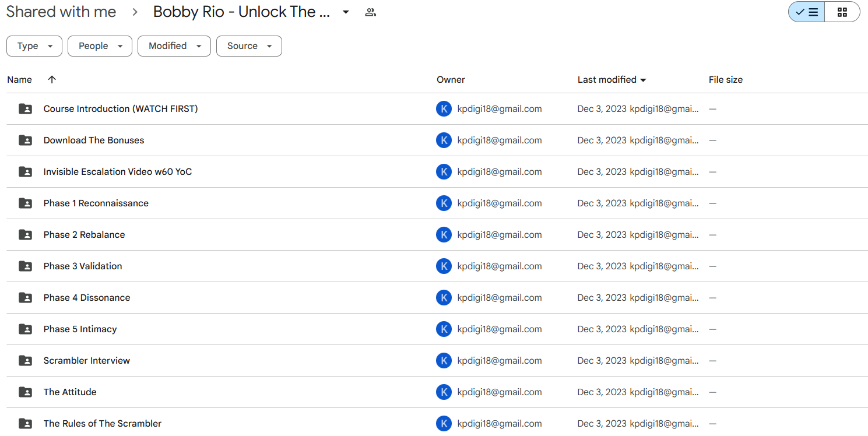
Task: Click the modified date in Phase 4 Dissonance row
Action: pos(602,298)
